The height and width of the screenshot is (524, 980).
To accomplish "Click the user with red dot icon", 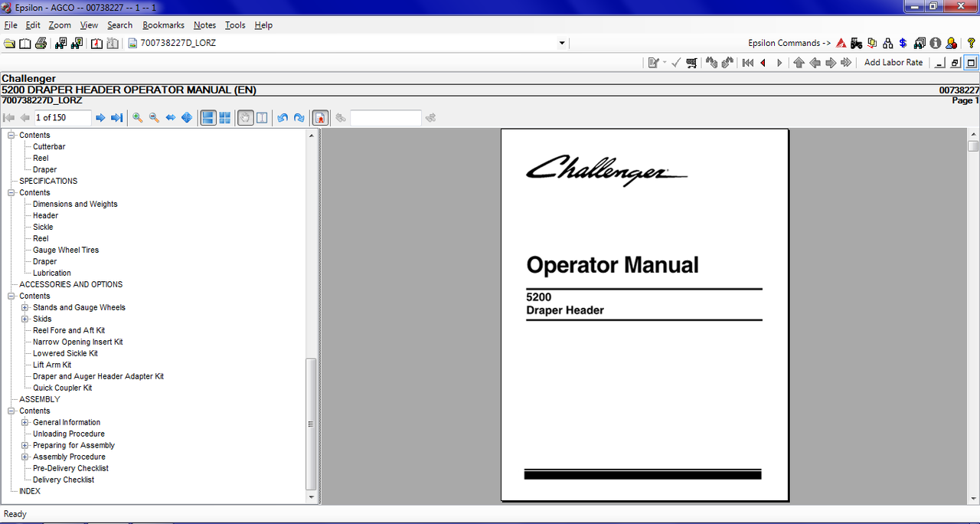I will pyautogui.click(x=951, y=43).
